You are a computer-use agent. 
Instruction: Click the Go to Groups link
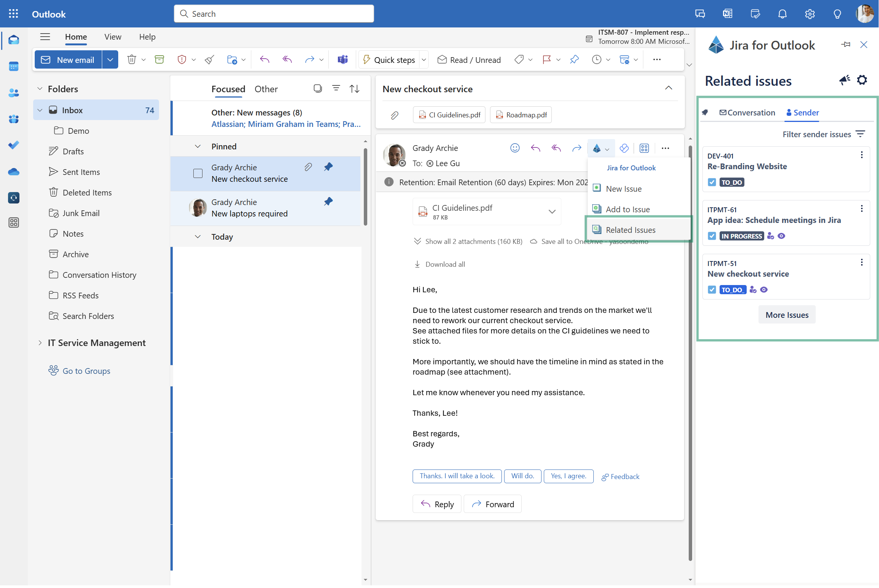point(86,371)
